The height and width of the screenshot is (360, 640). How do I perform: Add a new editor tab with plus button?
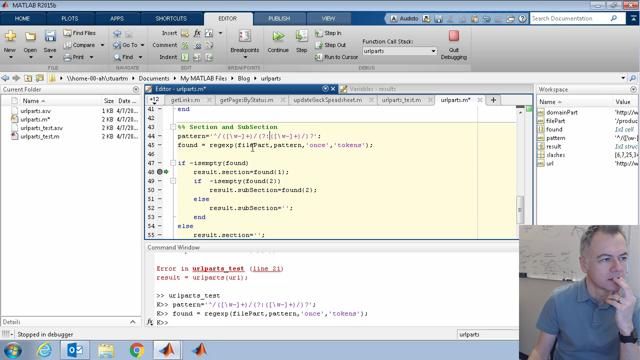493,100
